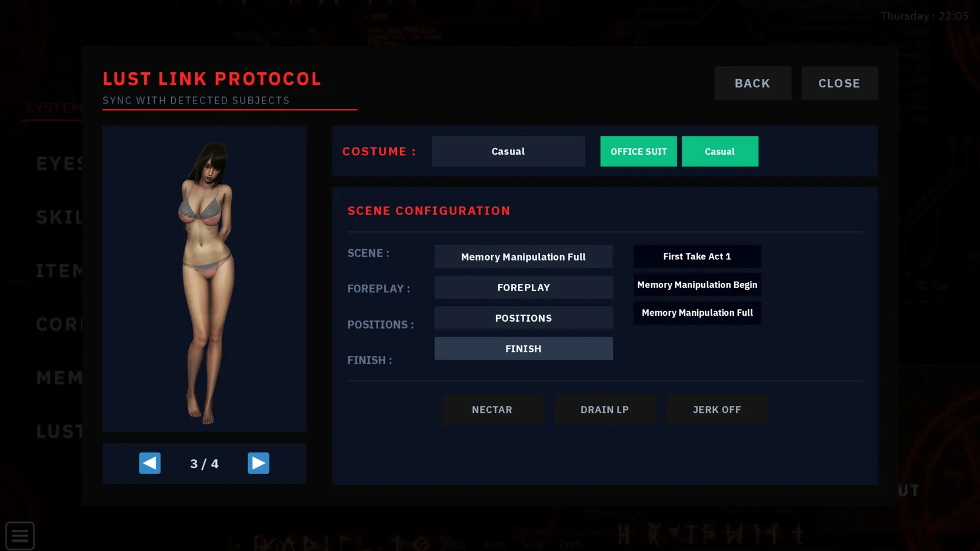Click the Thursday 22:05 clock display
980x551 pixels.
click(924, 16)
